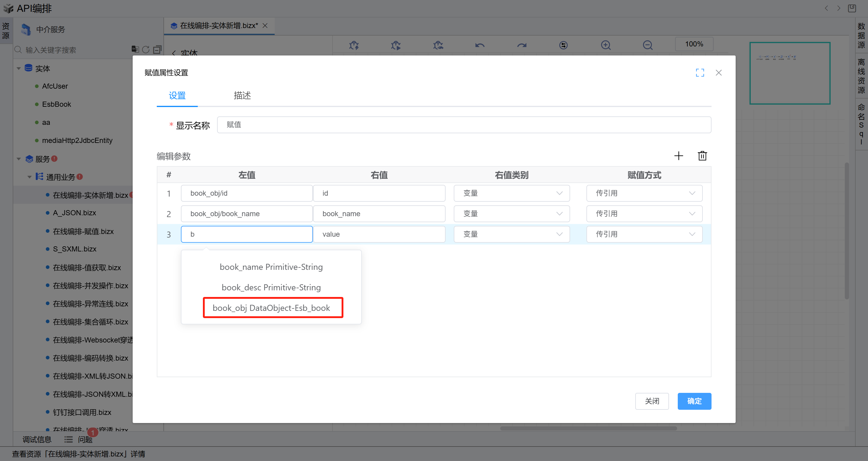Screen dimensions: 868x461
Task: Click the zoom out magnifier icon
Action: click(x=647, y=45)
